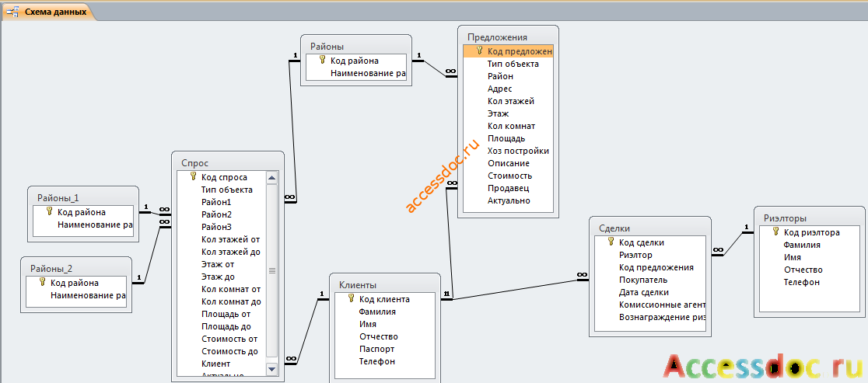Select field Отчество in Риэлторы
The image size is (868, 383).
[x=803, y=270]
